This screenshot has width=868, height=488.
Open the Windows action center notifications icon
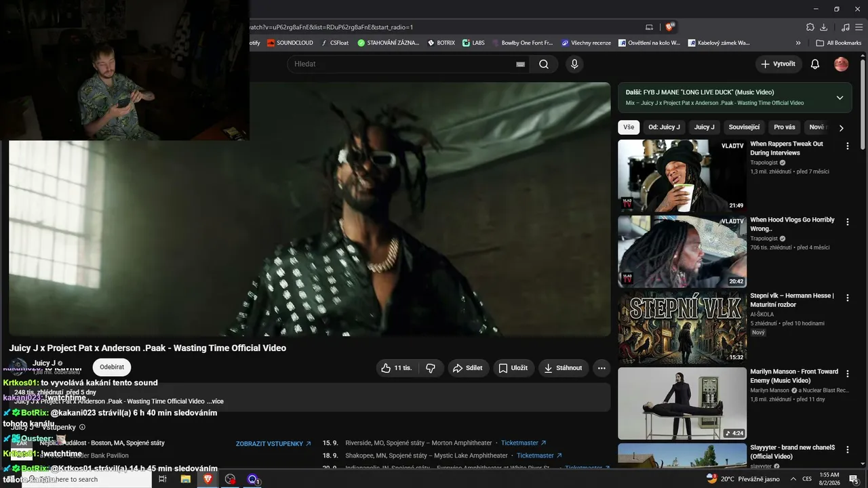pyautogui.click(x=854, y=479)
